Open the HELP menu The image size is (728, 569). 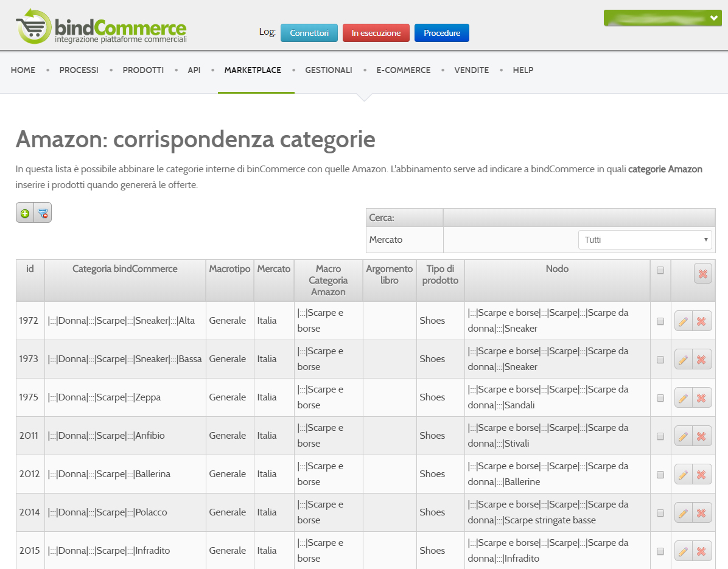(523, 70)
